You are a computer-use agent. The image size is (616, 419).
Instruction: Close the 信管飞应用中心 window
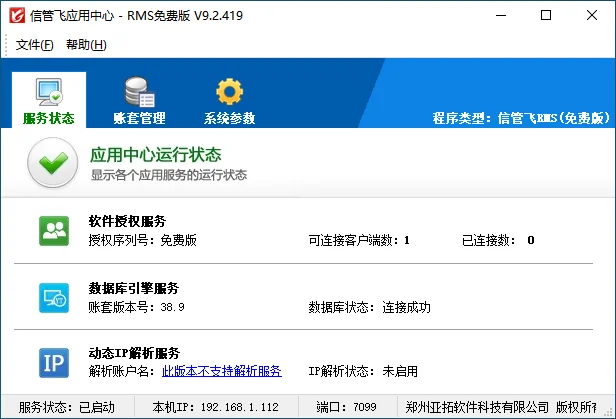[592, 15]
